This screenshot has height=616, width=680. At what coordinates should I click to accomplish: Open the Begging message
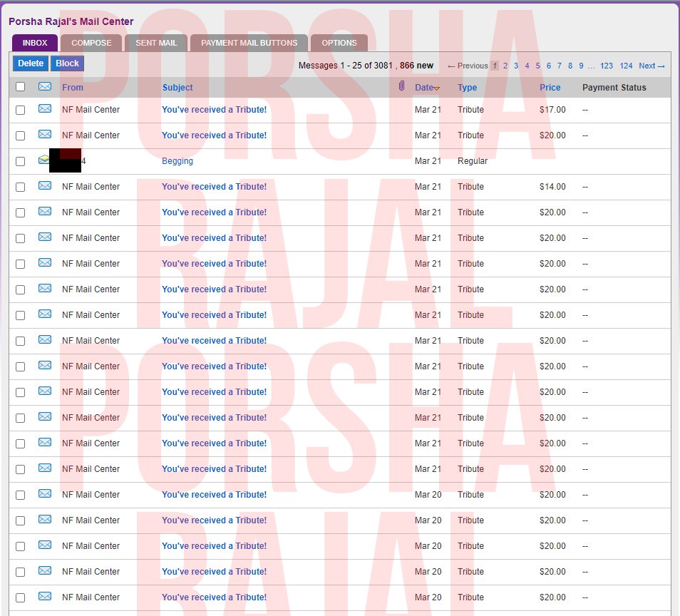[177, 161]
